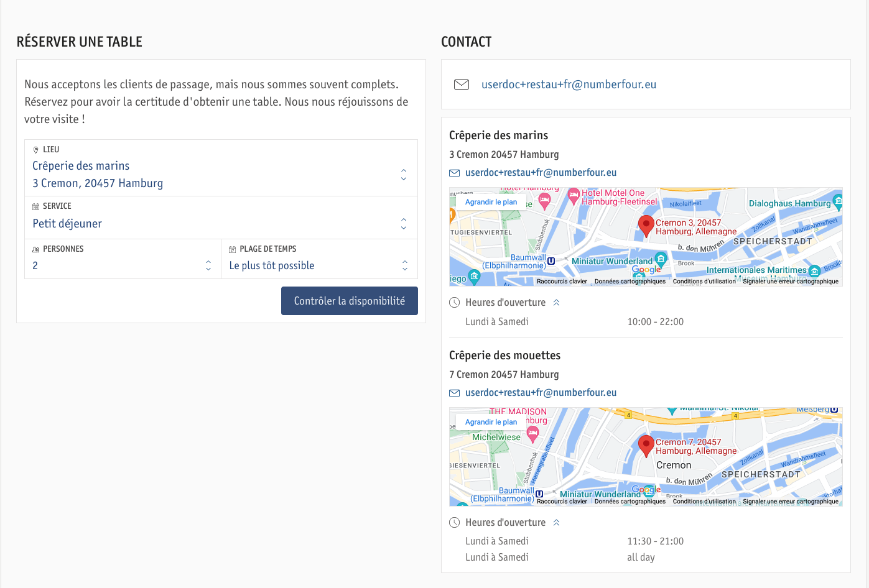Open the Plage de temps dropdown
869x588 pixels.
click(319, 259)
